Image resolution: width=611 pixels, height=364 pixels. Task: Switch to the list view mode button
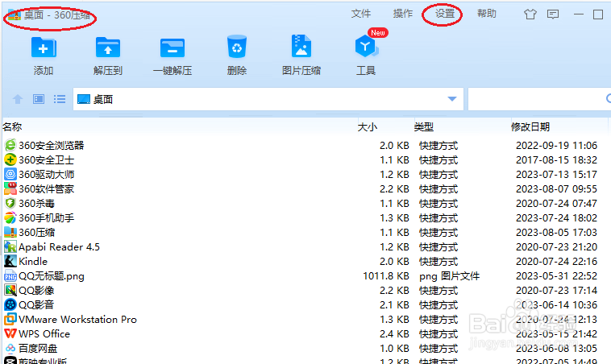(x=60, y=99)
